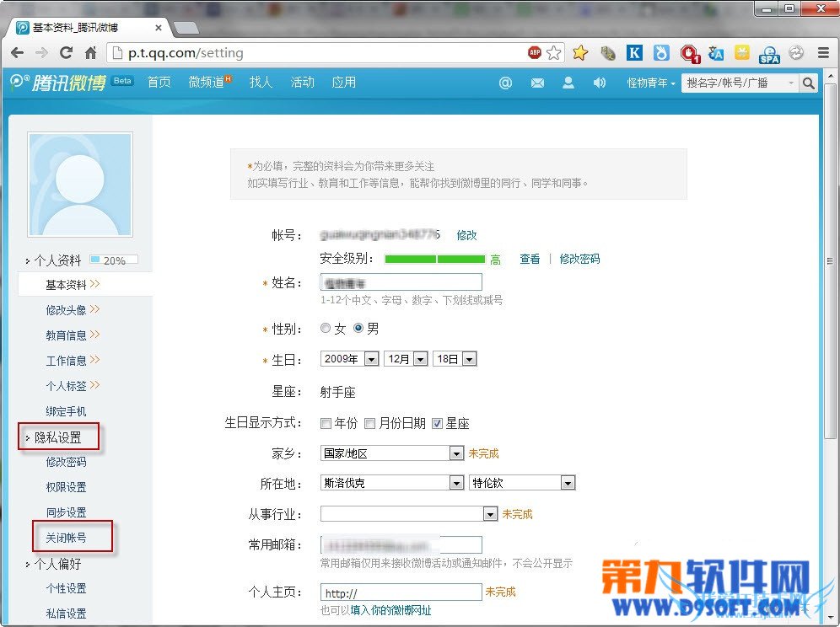Open the private messages envelope icon

[x=537, y=83]
